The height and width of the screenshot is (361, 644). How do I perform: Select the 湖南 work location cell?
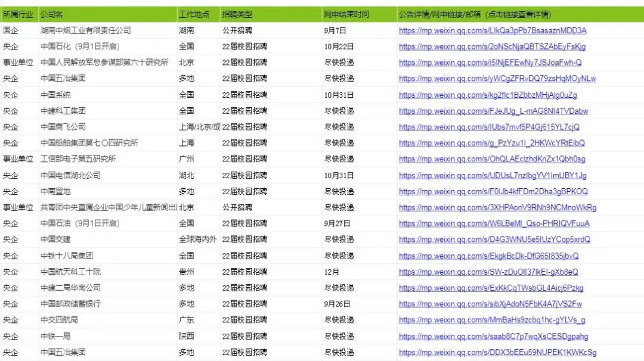point(199,30)
